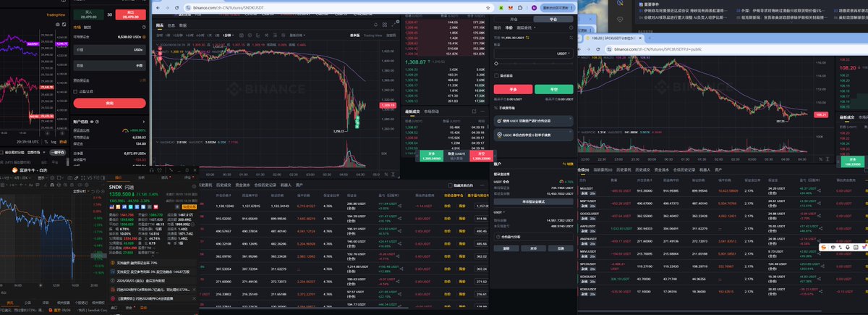Click the 价值 input field in left order panel
Screen dimensions: 868x315
[x=109, y=49]
